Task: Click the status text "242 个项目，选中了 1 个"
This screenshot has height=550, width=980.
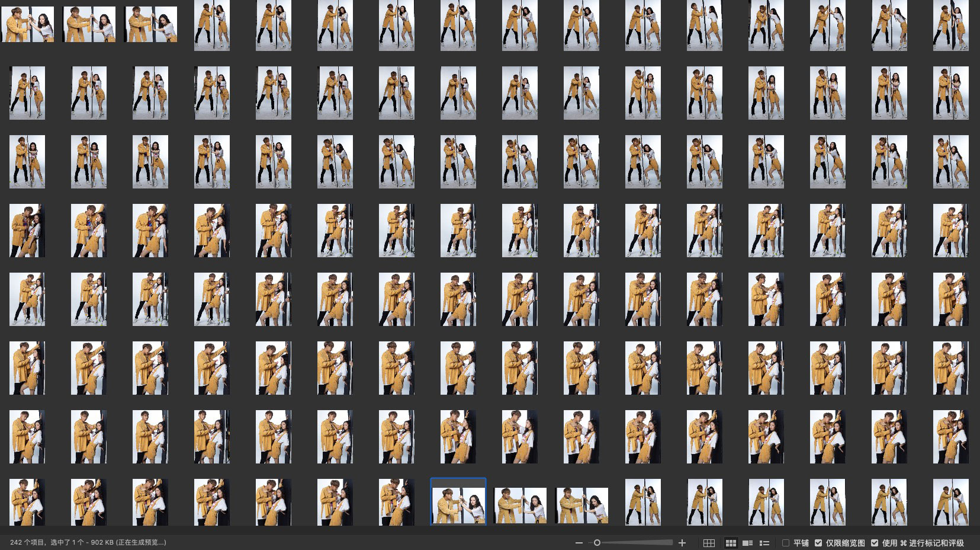Action: tap(47, 542)
